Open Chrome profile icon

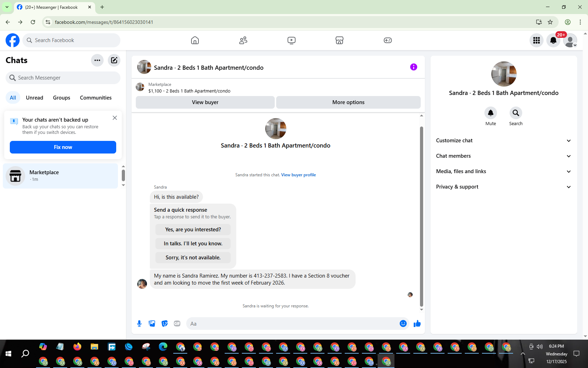(x=568, y=22)
